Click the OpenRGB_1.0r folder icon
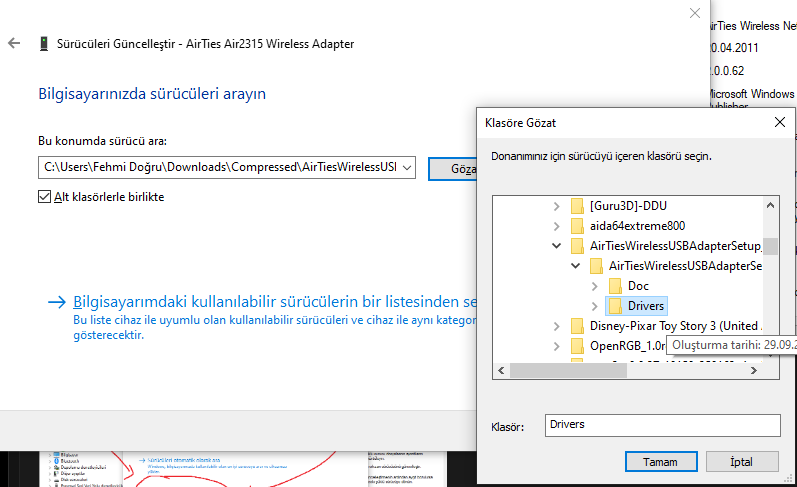The width and height of the screenshot is (797, 487). click(577, 346)
